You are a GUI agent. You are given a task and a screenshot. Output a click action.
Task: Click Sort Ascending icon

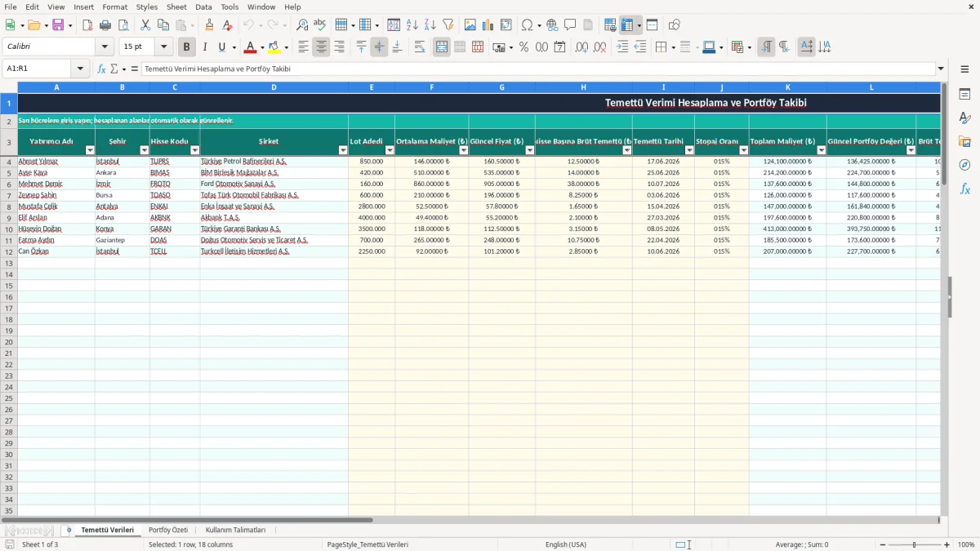pos(412,25)
